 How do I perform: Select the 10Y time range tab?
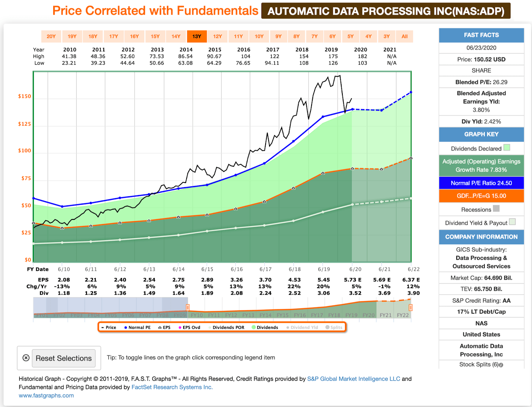point(259,37)
